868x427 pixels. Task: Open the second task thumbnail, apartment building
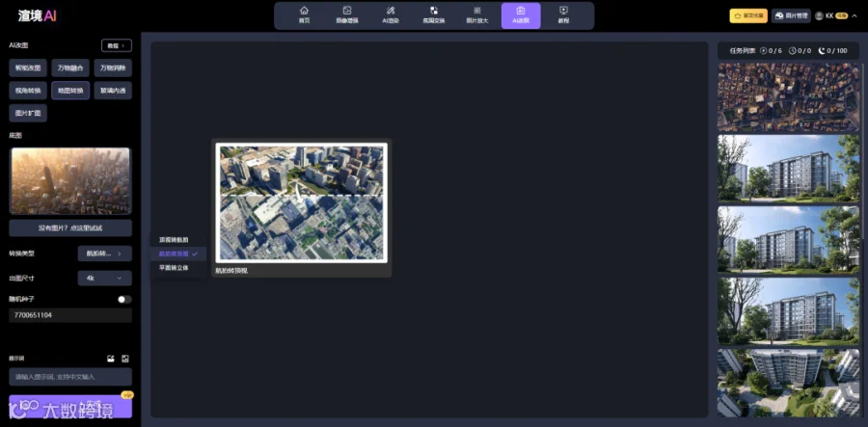point(788,168)
